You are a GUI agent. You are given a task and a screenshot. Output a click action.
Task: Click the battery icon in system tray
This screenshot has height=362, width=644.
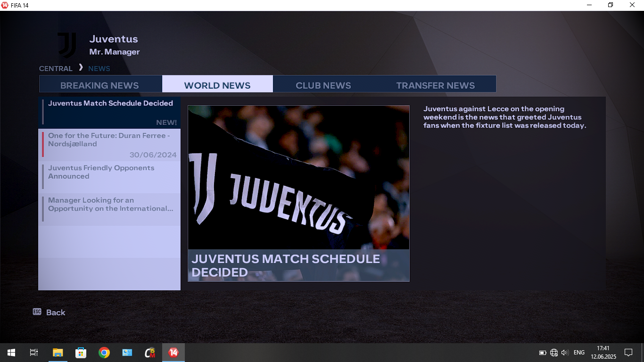pyautogui.click(x=543, y=353)
